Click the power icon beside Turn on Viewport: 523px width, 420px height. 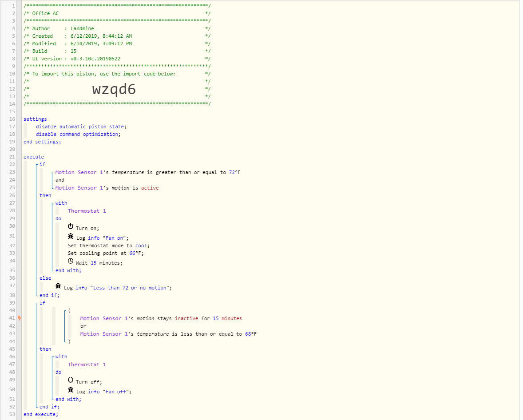tap(71, 226)
